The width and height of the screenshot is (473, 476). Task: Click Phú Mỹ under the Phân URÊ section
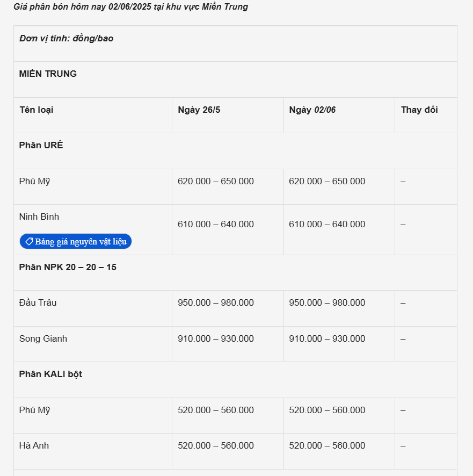(x=35, y=181)
